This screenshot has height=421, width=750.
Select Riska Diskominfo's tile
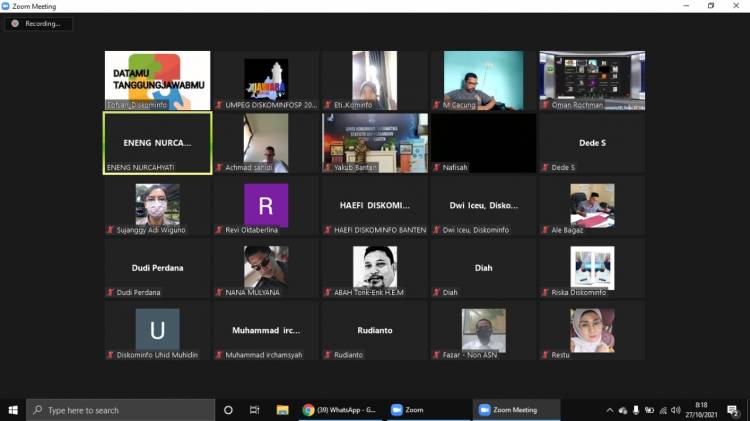(x=592, y=268)
